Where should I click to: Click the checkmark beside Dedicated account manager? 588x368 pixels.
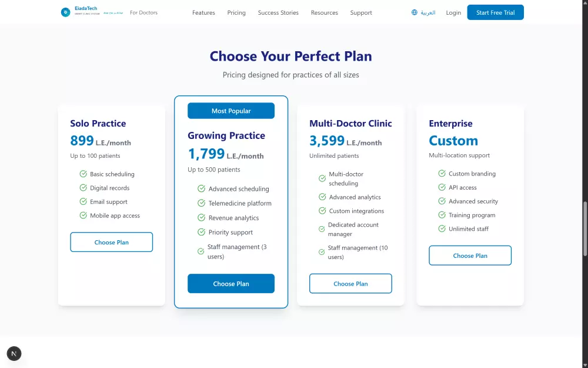(322, 229)
